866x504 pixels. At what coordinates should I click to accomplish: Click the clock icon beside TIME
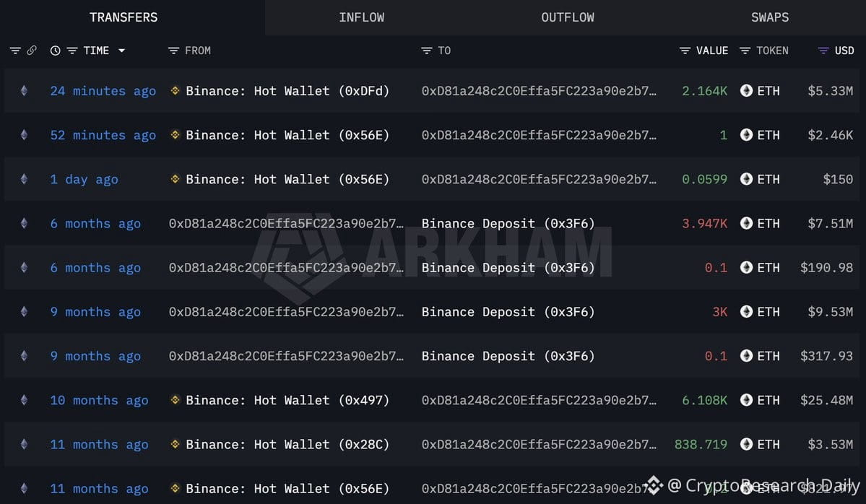pos(55,51)
